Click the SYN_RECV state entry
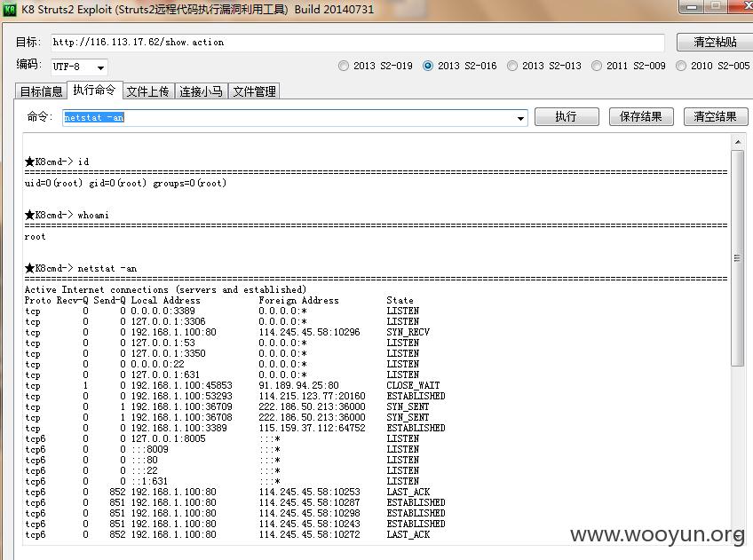Screen dimensions: 753x560 click(x=408, y=332)
